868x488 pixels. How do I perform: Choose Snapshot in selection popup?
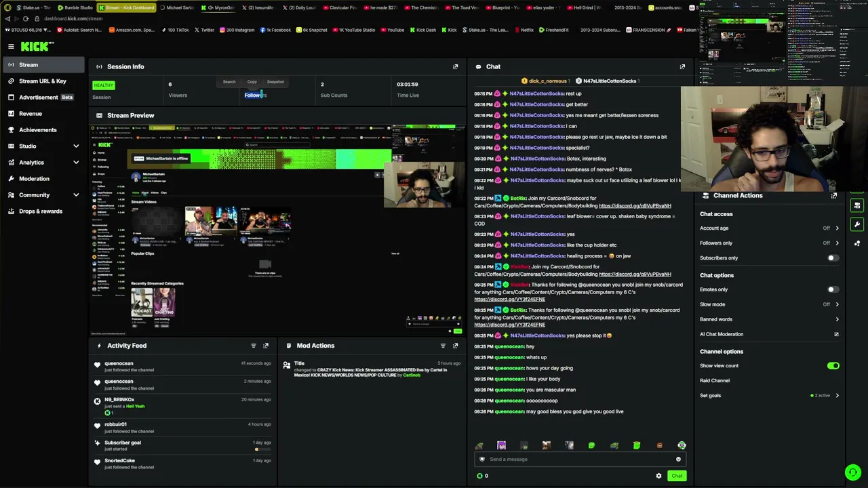[x=275, y=82]
